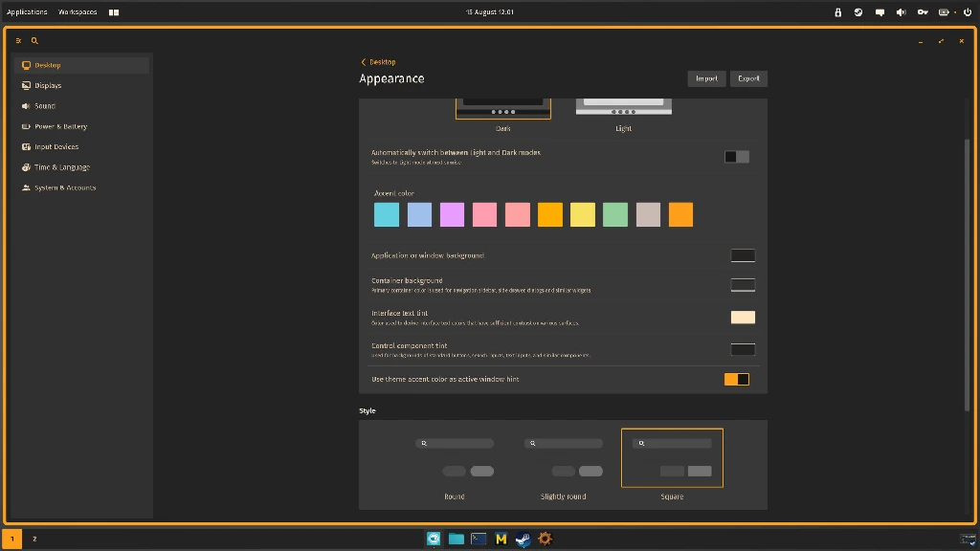Choose the green accent color swatch

click(x=615, y=214)
